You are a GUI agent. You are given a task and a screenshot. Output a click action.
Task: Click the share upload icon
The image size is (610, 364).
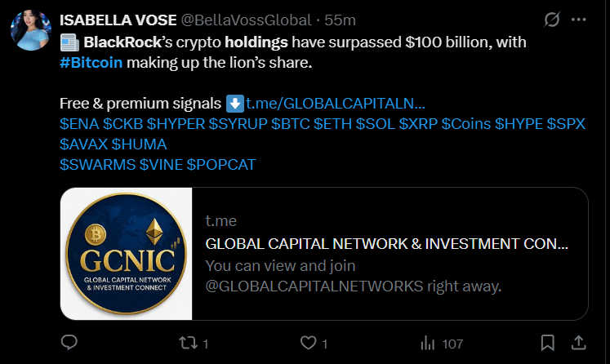[x=578, y=343]
